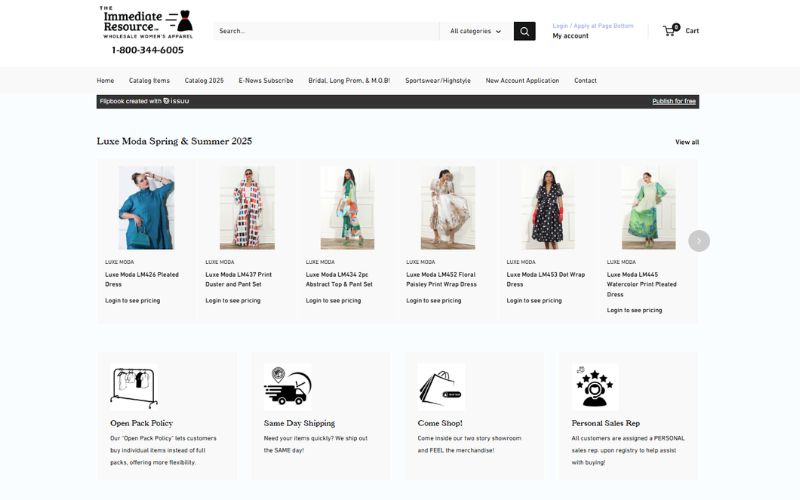Click View all for Luxe Moda collection

[687, 142]
